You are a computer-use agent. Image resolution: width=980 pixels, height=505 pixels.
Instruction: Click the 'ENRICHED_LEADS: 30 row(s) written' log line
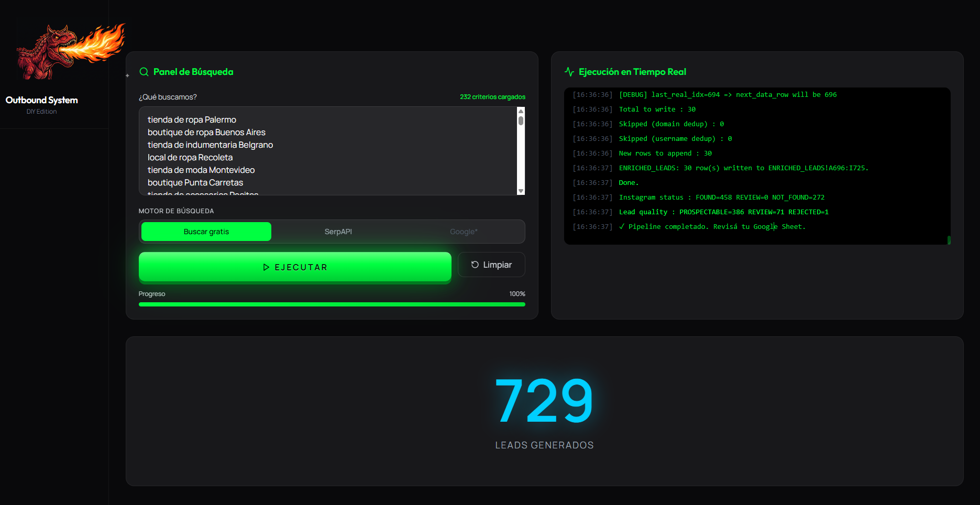click(743, 168)
